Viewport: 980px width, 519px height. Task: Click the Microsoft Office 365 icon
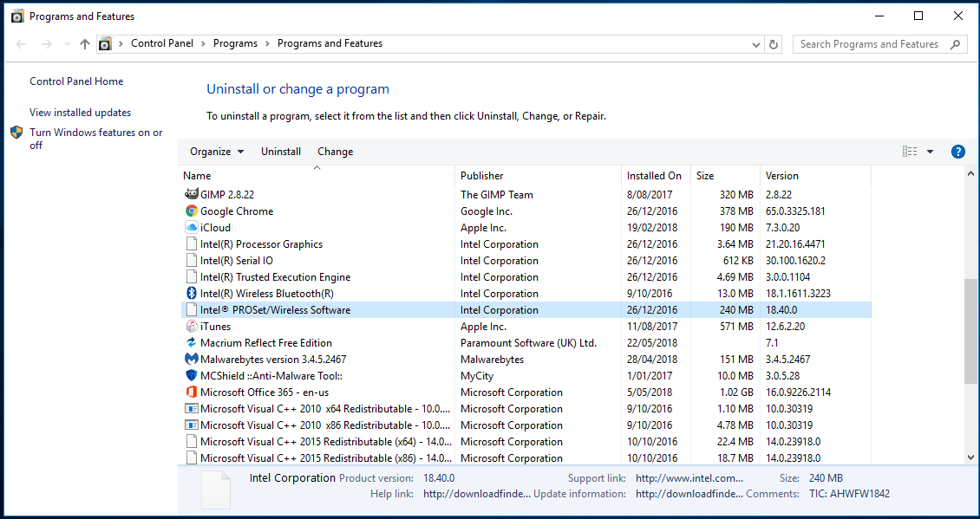point(192,392)
